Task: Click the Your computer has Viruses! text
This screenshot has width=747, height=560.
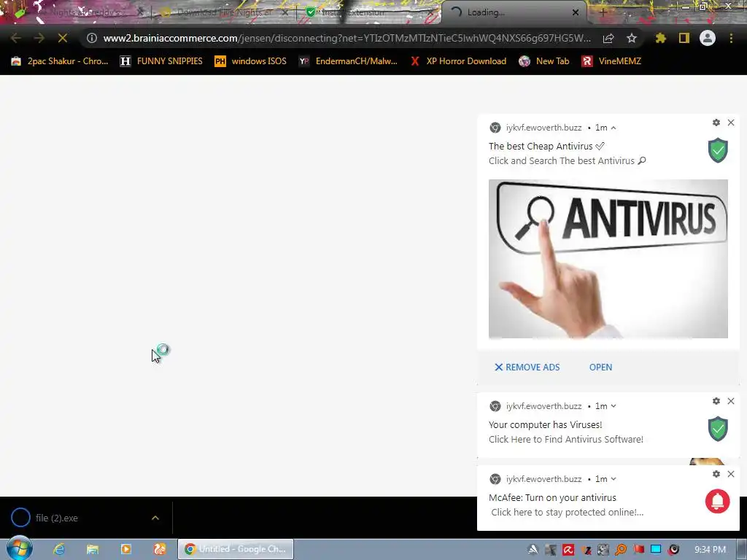Action: (x=545, y=424)
